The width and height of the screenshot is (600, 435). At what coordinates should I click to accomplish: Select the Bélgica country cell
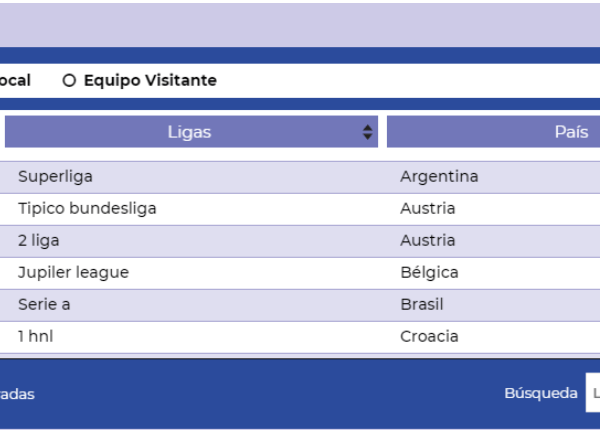tap(429, 273)
